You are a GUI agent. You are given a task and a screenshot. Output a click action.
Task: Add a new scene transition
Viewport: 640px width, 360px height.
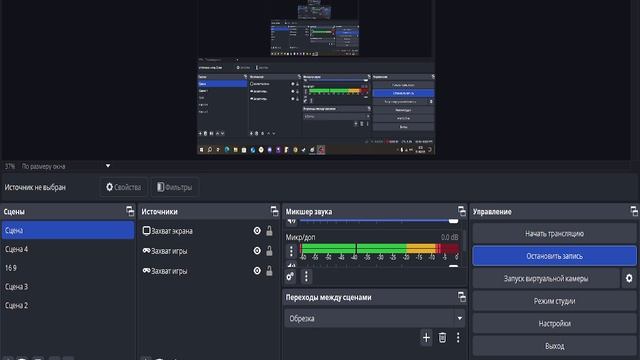pyautogui.click(x=426, y=338)
